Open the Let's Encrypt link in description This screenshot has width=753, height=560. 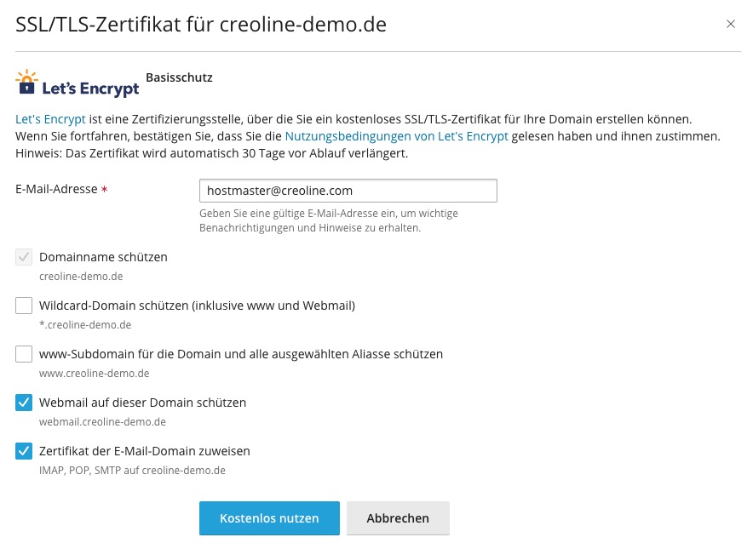(x=50, y=119)
